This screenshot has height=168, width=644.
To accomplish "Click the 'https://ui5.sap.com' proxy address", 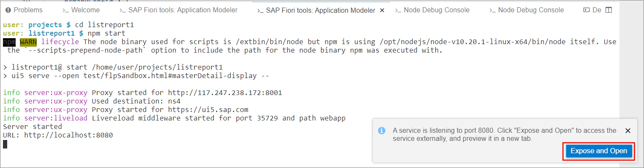I will (x=208, y=109).
